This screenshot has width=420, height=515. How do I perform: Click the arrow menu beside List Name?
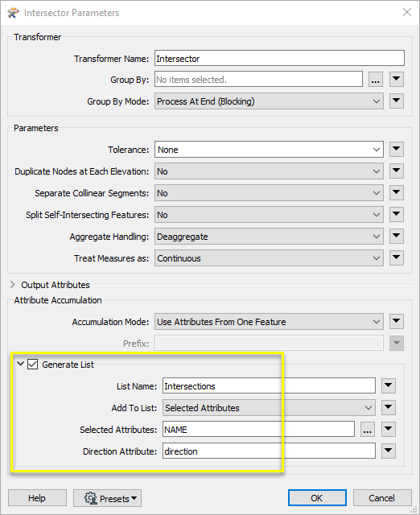tap(389, 386)
